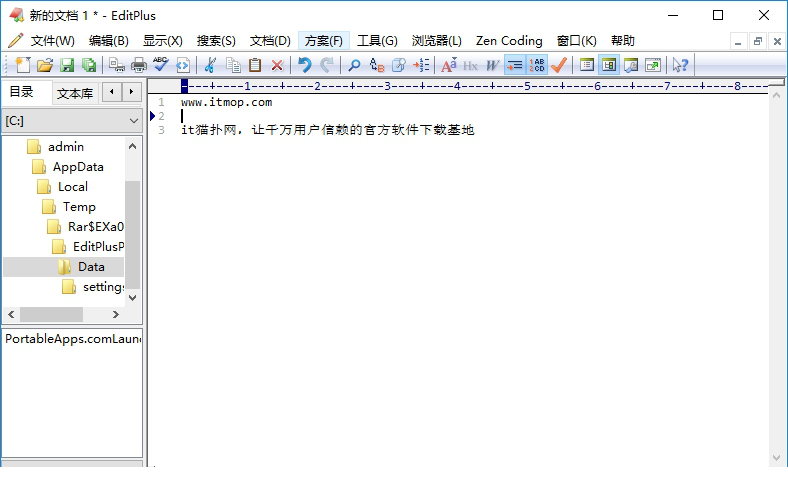788x485 pixels.
Task: Select the admin folder in tree
Action: tap(66, 147)
